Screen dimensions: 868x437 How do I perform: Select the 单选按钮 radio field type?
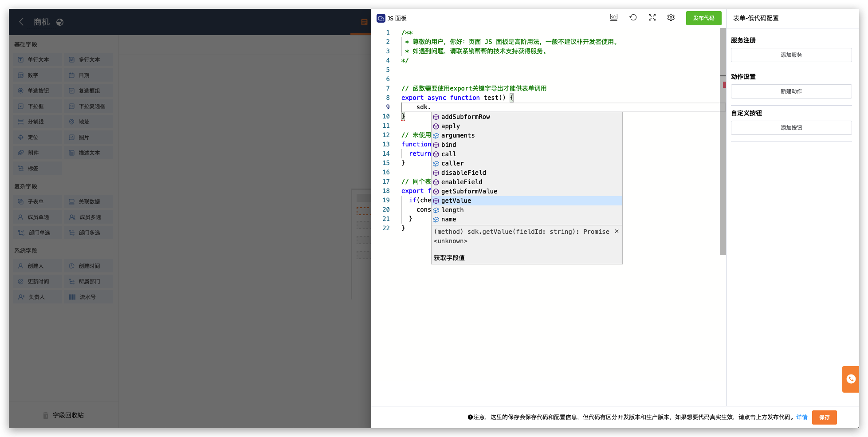pyautogui.click(x=37, y=90)
